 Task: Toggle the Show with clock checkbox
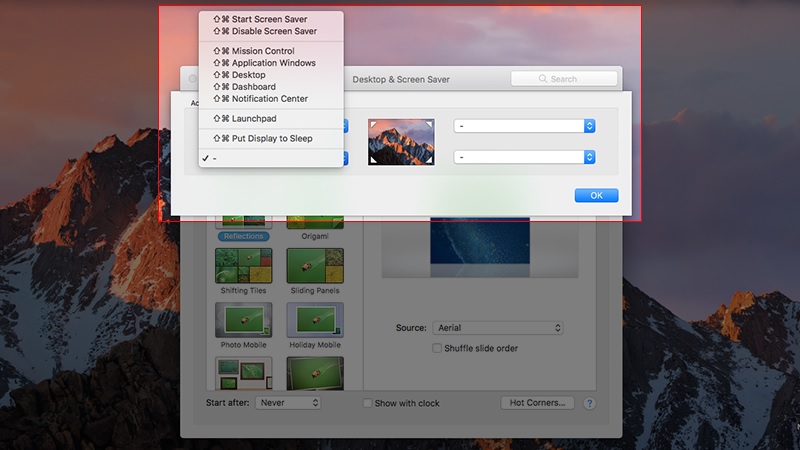point(367,403)
